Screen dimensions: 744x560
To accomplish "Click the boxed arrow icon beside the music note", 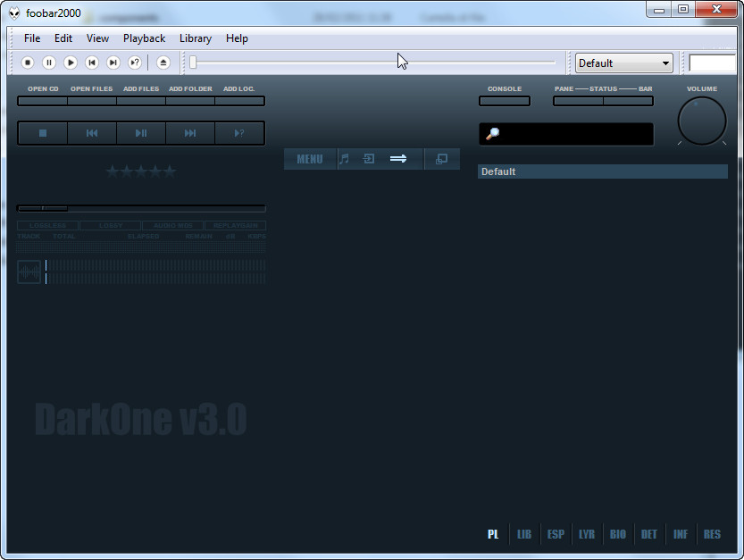I will [369, 158].
